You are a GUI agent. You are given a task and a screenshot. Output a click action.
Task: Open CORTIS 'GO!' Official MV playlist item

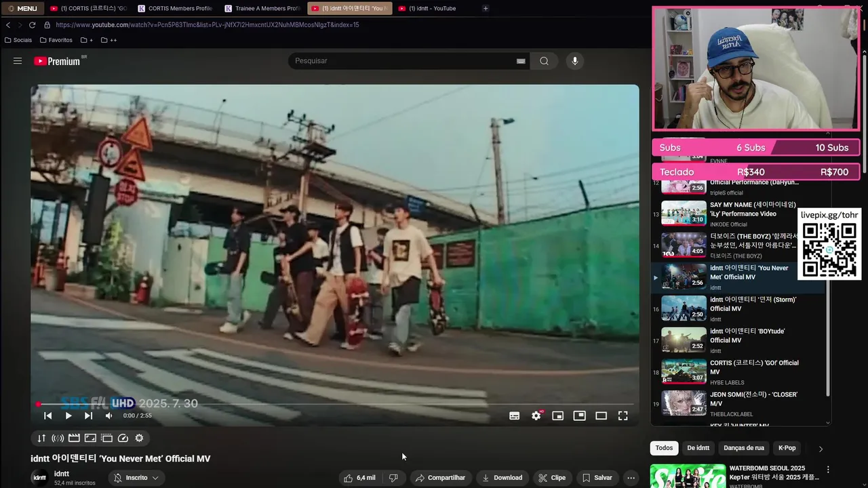pos(738,372)
